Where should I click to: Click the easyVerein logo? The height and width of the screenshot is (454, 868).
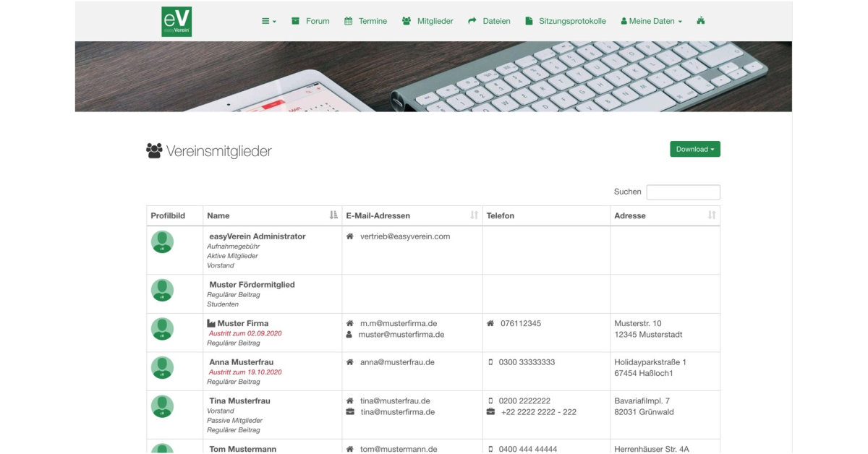pos(176,22)
